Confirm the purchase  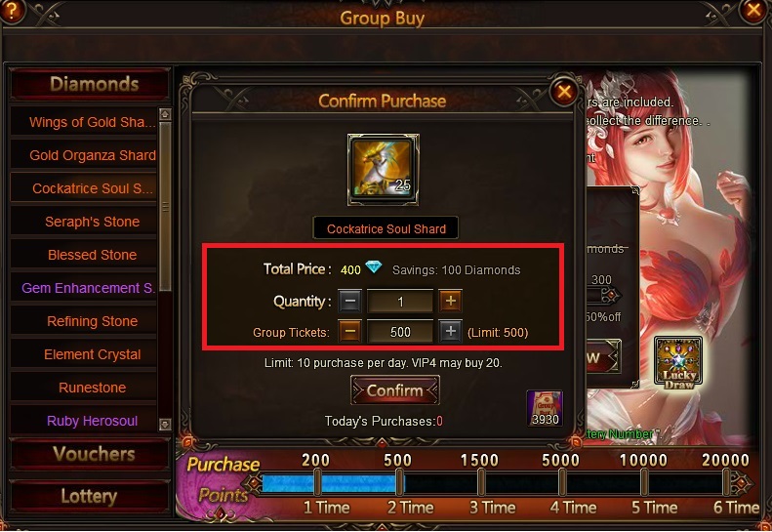[395, 390]
